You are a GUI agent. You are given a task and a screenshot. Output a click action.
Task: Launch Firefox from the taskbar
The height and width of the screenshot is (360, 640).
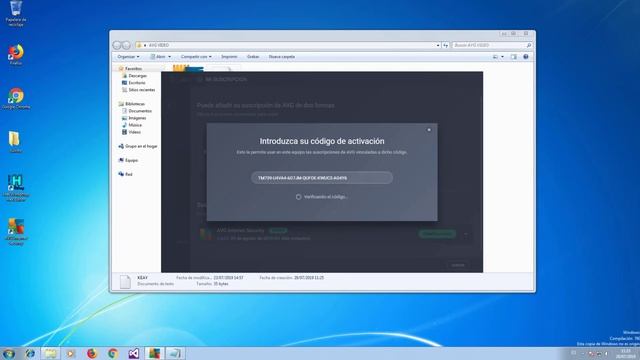point(92,353)
